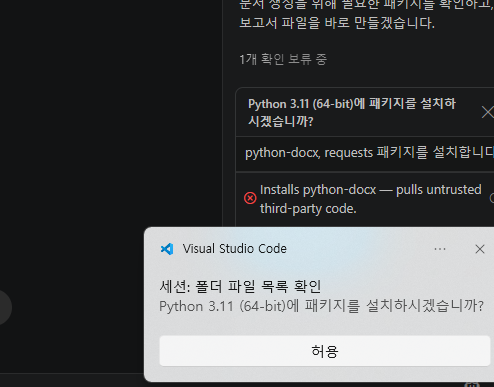Close the Visual Studio Code notification toast
The width and height of the screenshot is (494, 387).
480,249
